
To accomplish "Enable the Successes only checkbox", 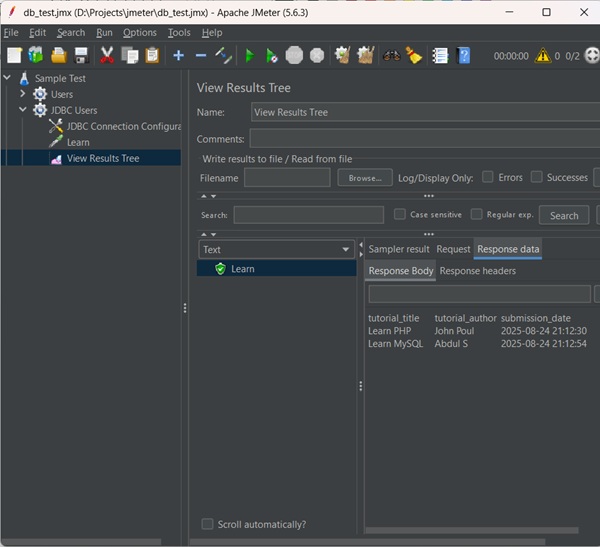I will [536, 177].
